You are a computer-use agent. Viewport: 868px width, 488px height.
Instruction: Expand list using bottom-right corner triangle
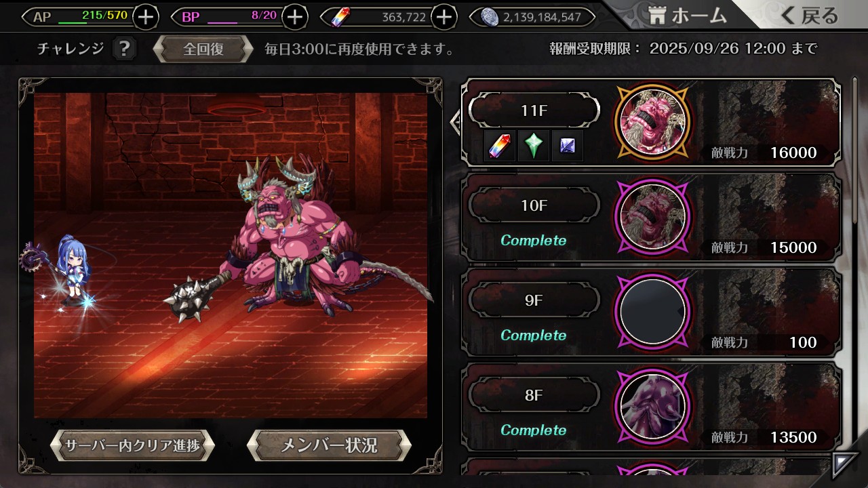point(844,465)
